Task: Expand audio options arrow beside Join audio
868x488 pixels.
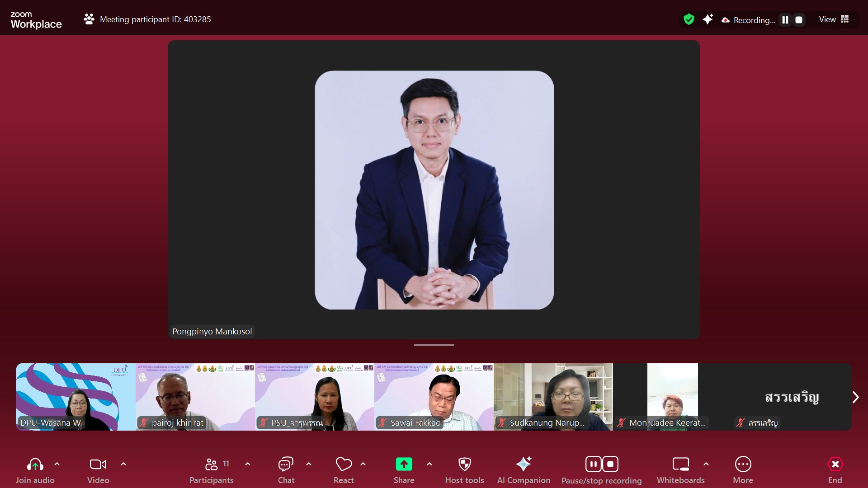Action: (57, 464)
